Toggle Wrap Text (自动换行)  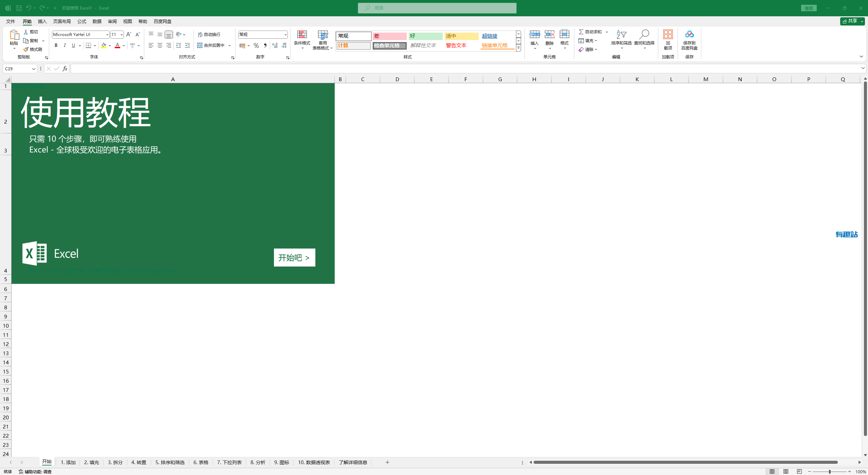coord(209,34)
